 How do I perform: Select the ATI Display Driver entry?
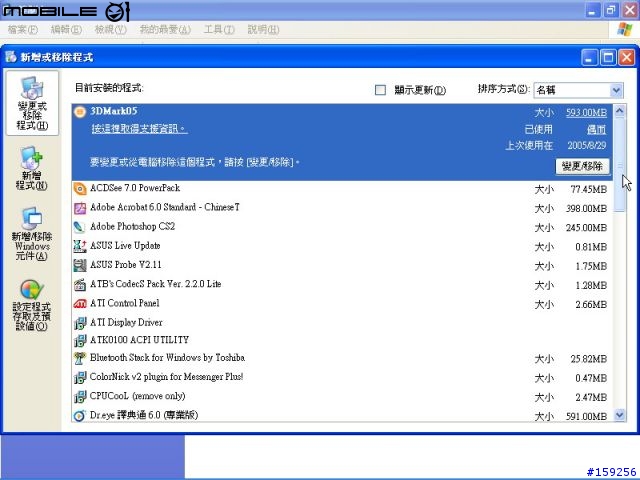(342, 323)
